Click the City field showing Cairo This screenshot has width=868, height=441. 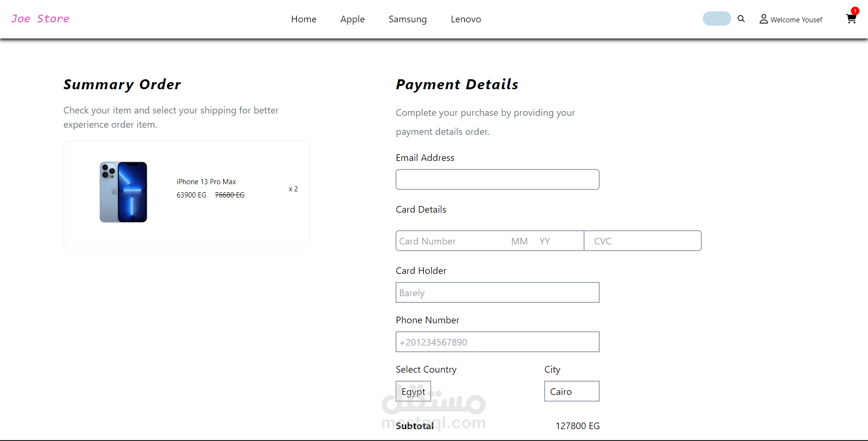(572, 391)
